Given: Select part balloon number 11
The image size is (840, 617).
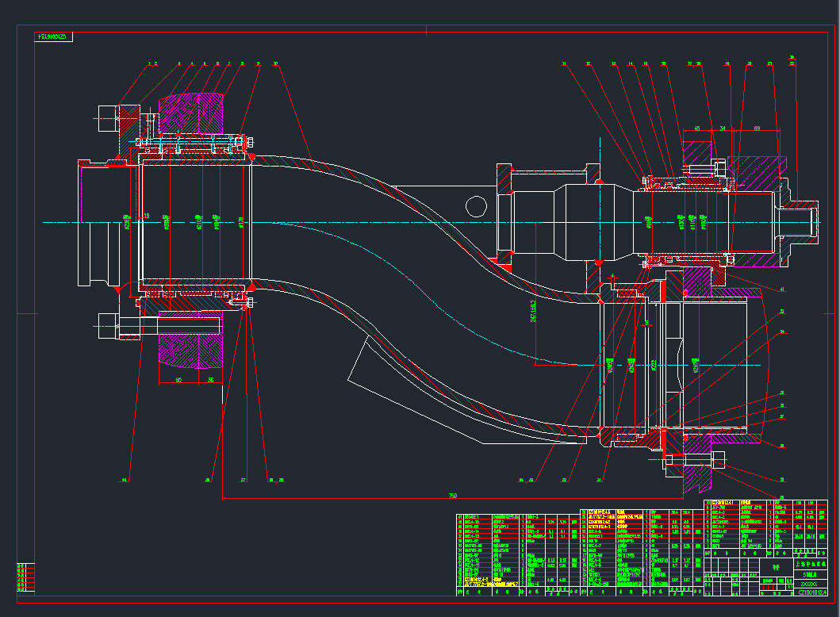Looking at the screenshot, I should [x=564, y=63].
